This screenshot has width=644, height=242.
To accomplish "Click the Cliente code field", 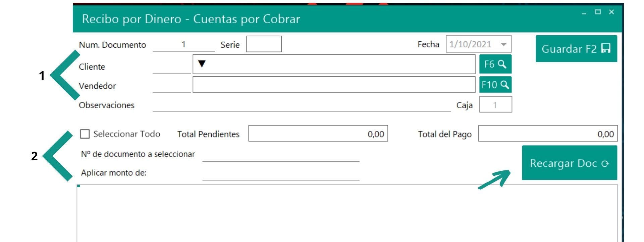I will point(171,67).
